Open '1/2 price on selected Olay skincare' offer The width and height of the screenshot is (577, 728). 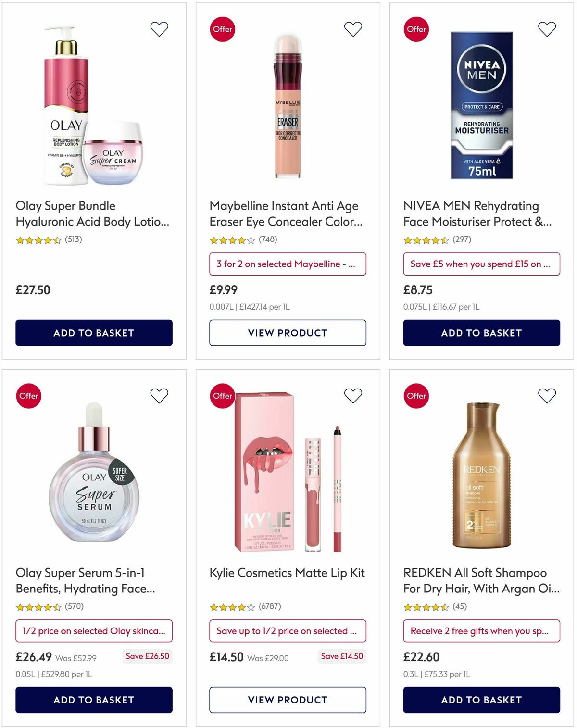[94, 631]
